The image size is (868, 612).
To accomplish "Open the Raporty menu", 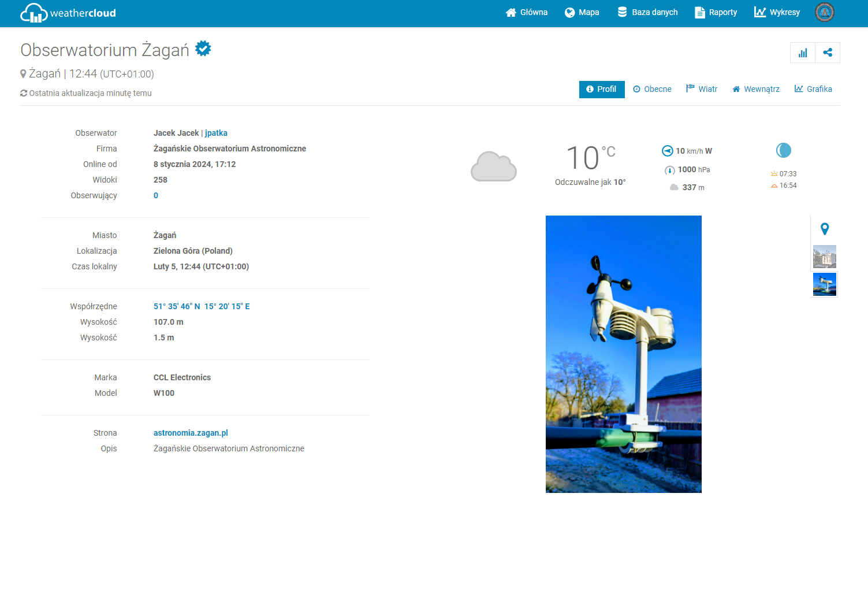I will click(716, 12).
